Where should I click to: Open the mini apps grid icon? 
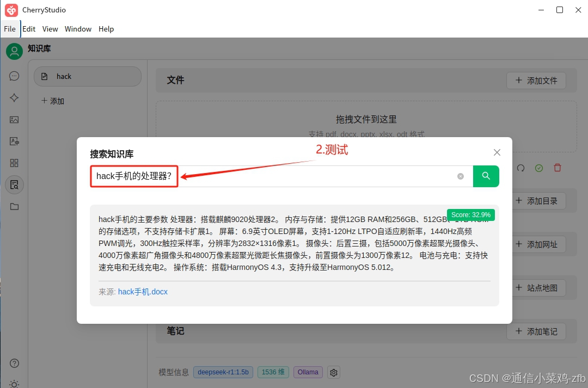click(14, 163)
